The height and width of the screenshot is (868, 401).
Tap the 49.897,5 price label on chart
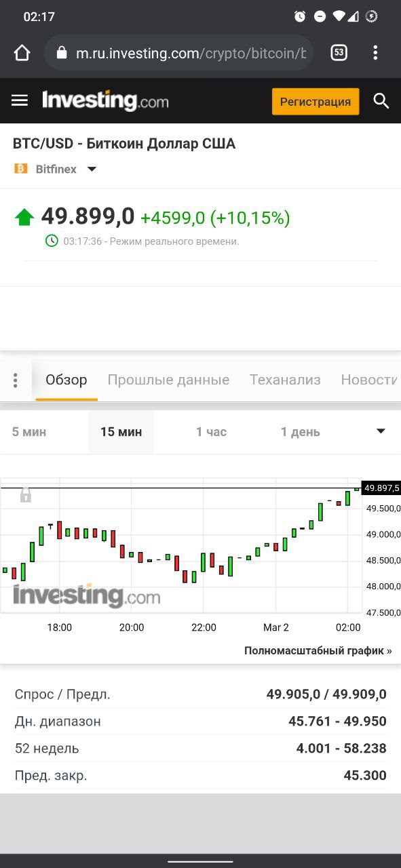click(x=381, y=488)
